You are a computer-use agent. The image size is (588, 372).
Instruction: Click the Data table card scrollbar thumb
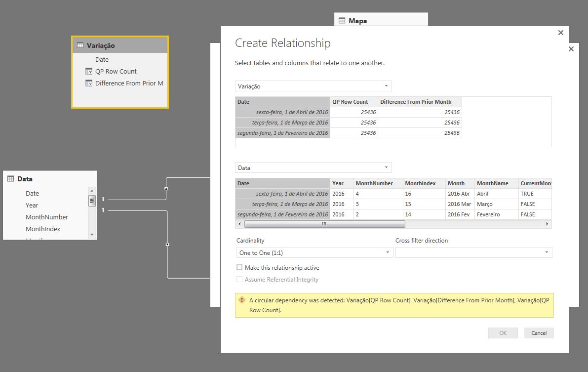tap(92, 201)
